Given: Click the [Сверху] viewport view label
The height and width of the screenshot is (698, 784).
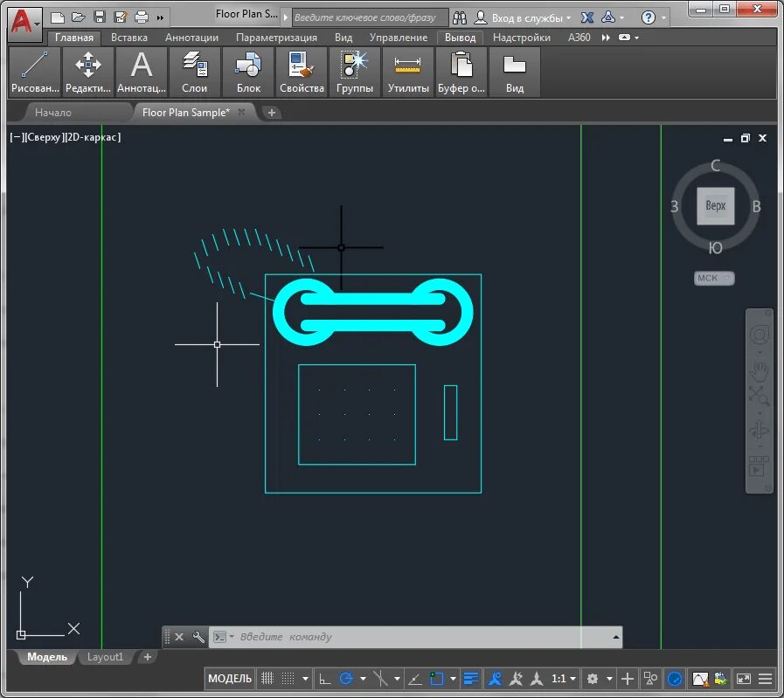Looking at the screenshot, I should pos(44,137).
